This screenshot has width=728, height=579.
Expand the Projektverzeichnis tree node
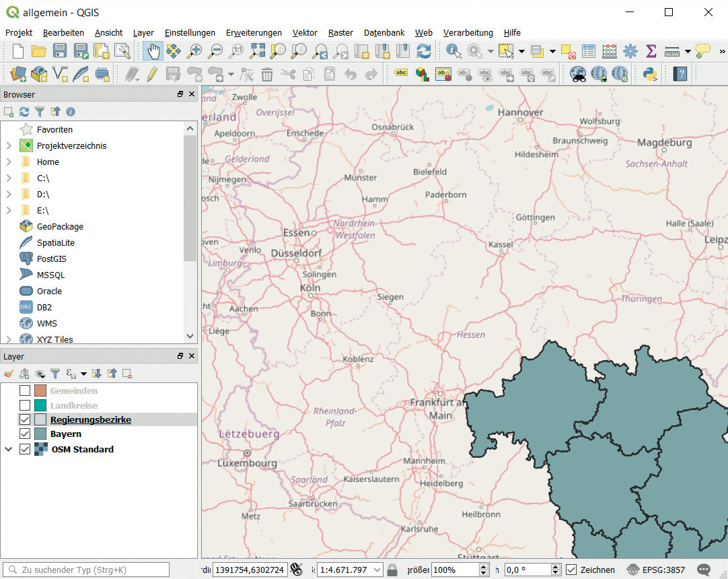pyautogui.click(x=8, y=146)
